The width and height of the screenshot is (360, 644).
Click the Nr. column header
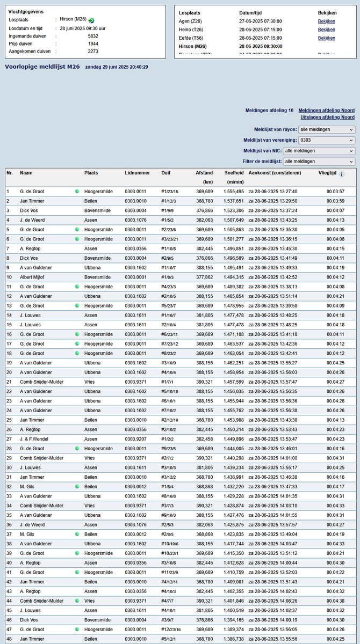[x=10, y=173]
